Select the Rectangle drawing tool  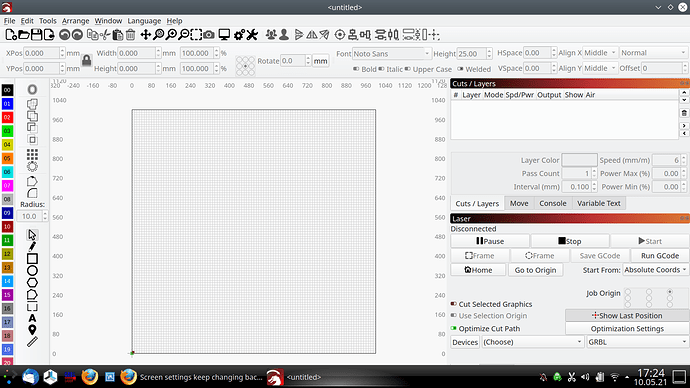[32, 258]
